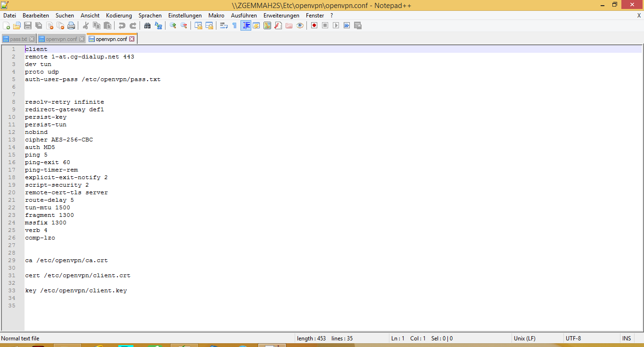Close the active openvpn.conf tab
The height and width of the screenshot is (347, 644).
point(132,39)
